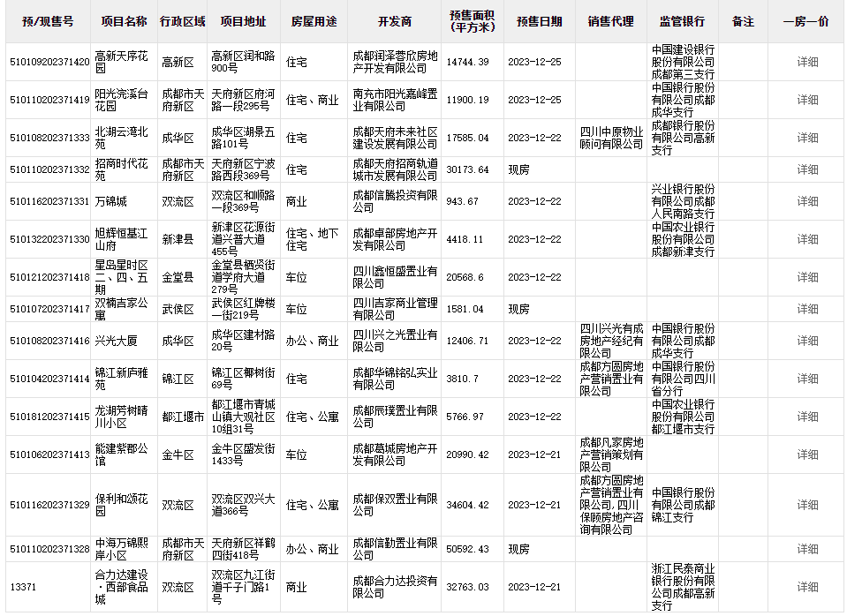The image size is (847, 616).
Task: Select presale number 510181202371415
Action: click(49, 417)
